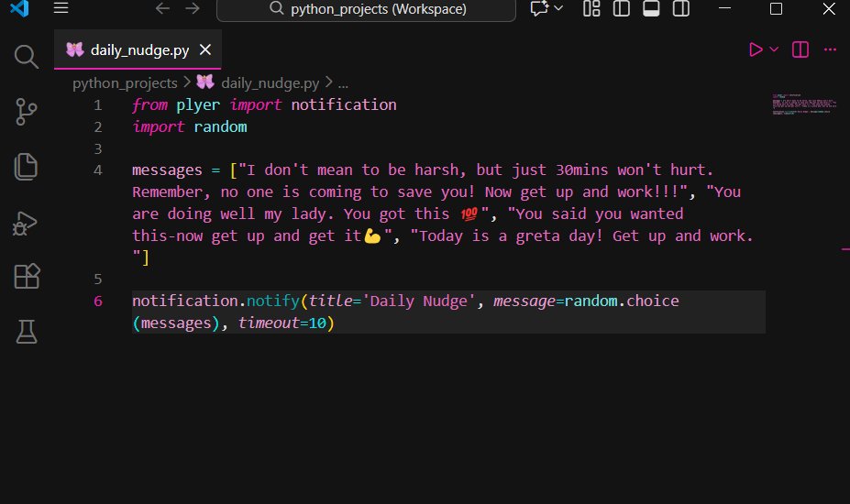The width and height of the screenshot is (850, 504).
Task: Go forward with the right arrow
Action: (193, 8)
